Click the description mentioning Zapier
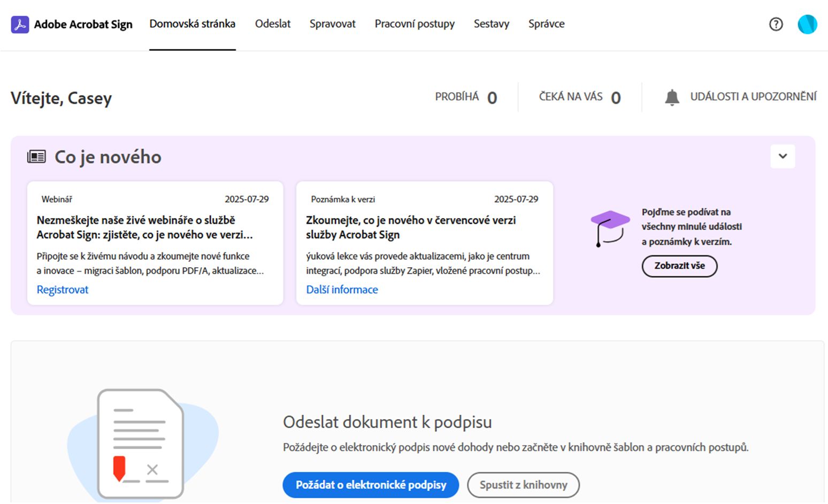 pos(423,263)
